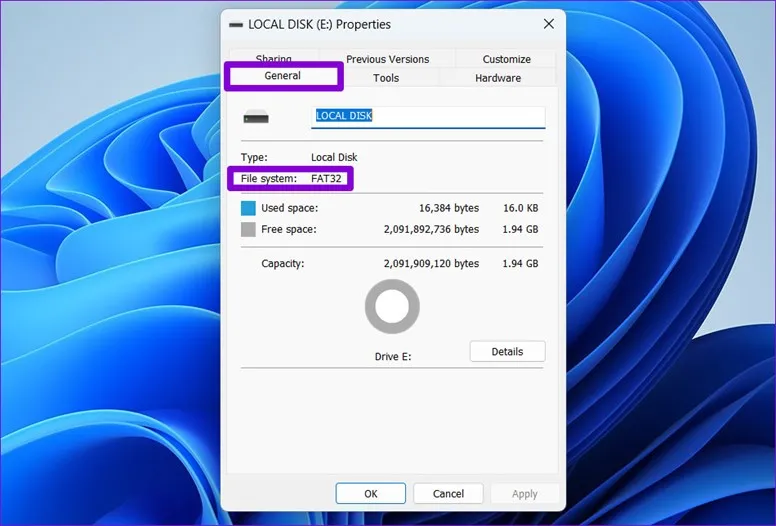Click the FAT32 file system value
The width and height of the screenshot is (776, 526).
tap(328, 178)
